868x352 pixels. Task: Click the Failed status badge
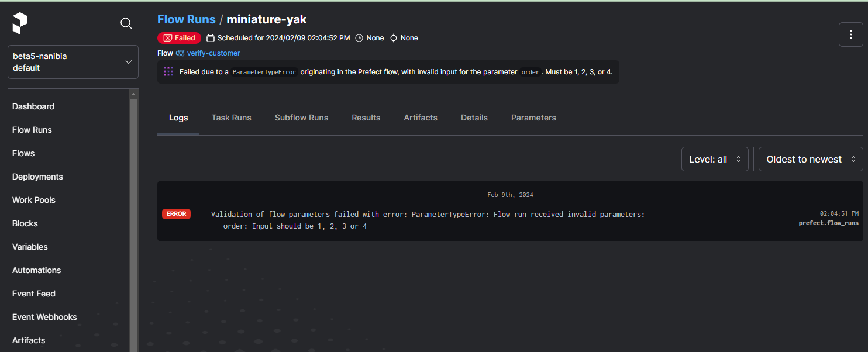point(180,38)
